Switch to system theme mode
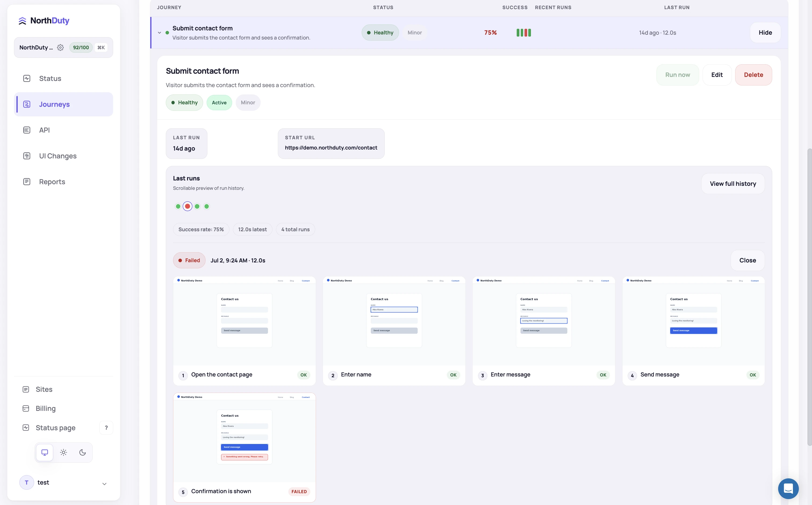Screen dimensions: 812x505 (44, 453)
